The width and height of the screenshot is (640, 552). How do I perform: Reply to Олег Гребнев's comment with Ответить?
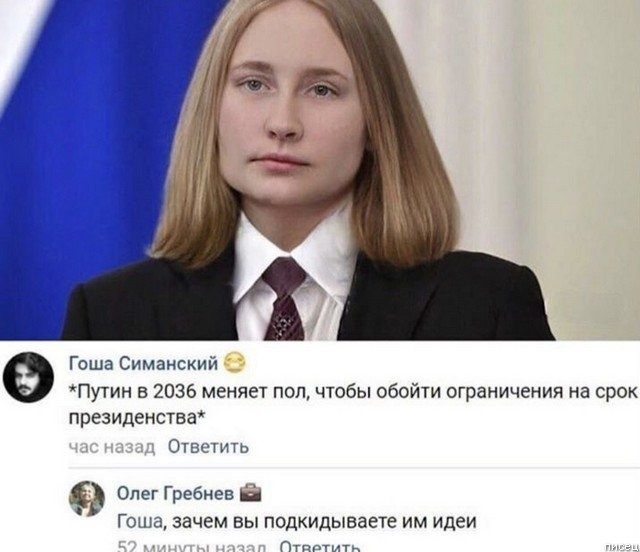coord(320,546)
